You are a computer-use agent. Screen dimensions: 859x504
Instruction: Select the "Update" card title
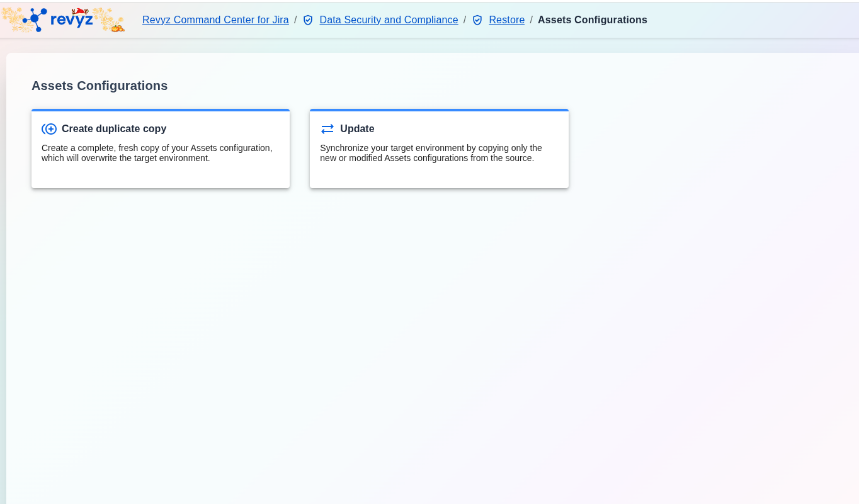[x=357, y=129]
